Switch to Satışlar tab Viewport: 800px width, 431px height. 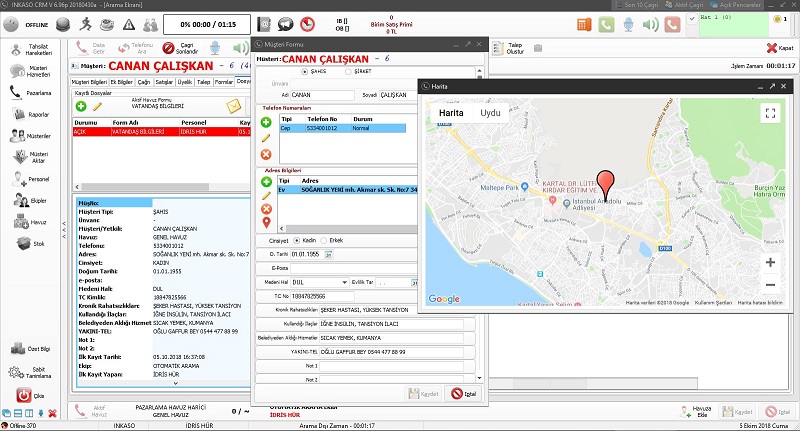[164, 82]
